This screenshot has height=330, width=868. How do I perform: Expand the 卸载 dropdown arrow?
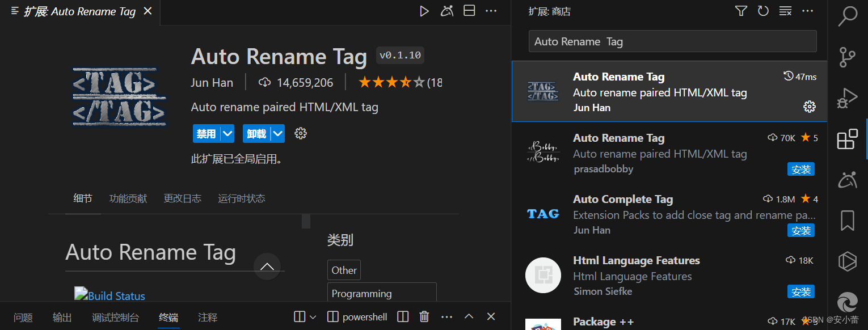[x=277, y=134]
